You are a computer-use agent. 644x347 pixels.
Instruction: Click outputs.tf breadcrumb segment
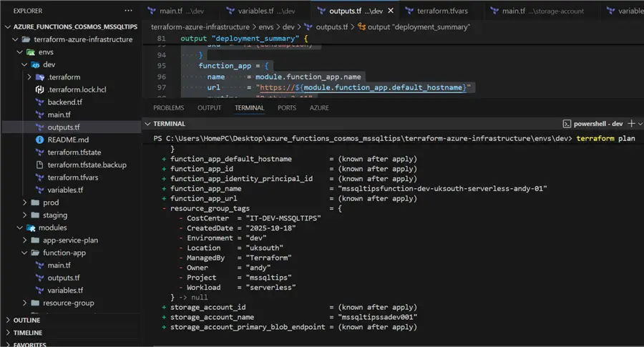(x=331, y=27)
